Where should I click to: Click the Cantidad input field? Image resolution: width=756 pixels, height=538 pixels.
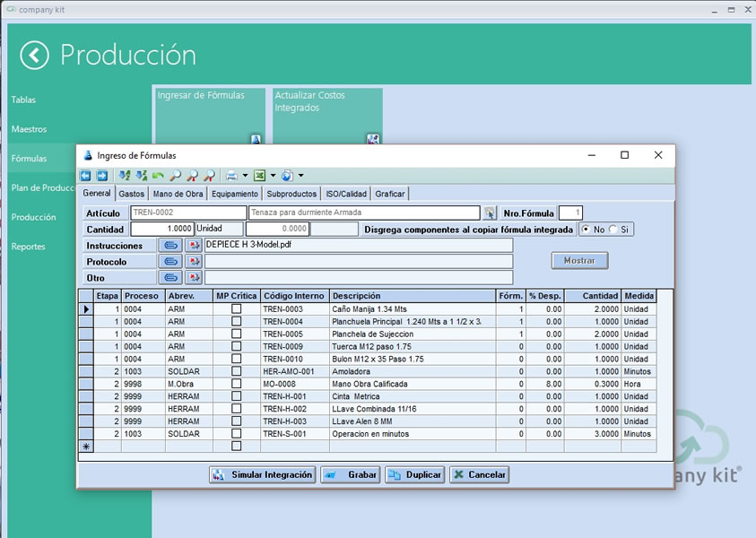tap(162, 229)
